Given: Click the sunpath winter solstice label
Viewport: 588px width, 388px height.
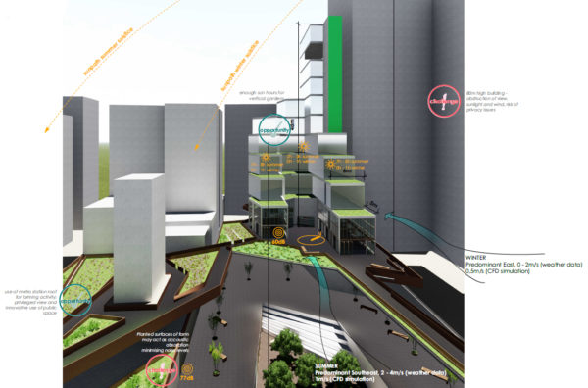Looking at the screenshot, I should point(240,66).
